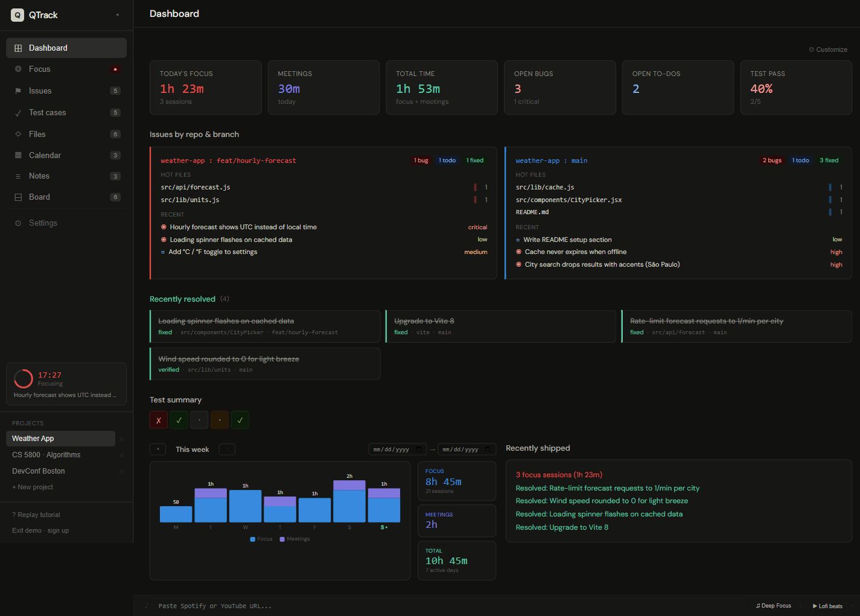Click the '2 bugs' tag on main branch
860x616 pixels.
pyautogui.click(x=772, y=160)
